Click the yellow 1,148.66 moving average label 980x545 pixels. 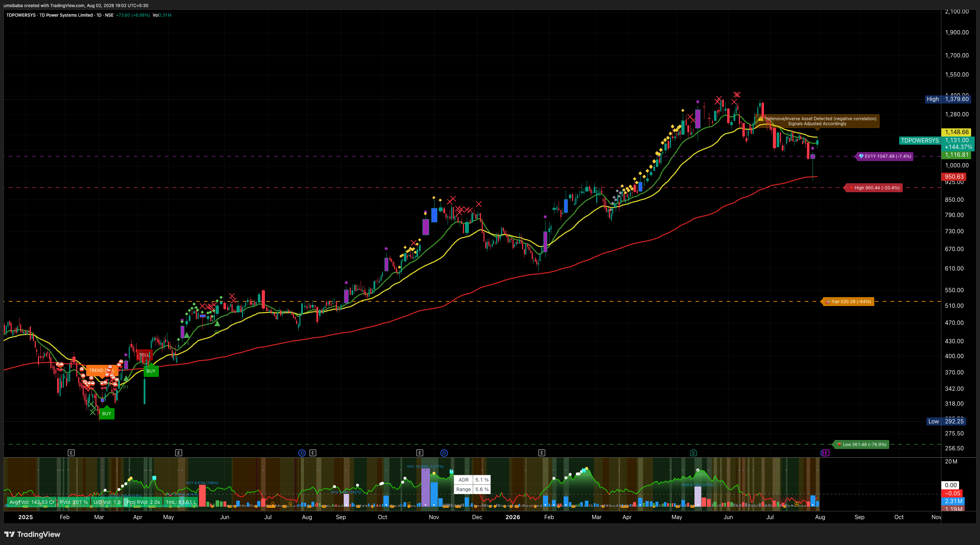pyautogui.click(x=956, y=132)
